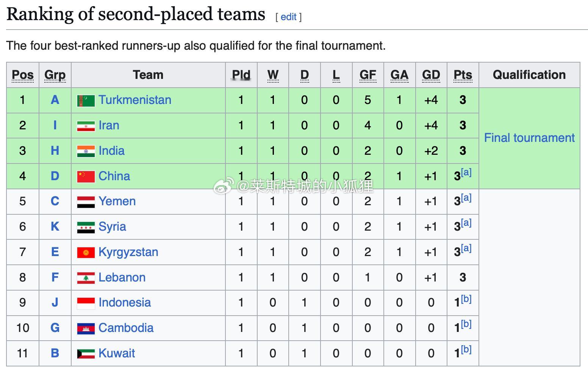This screenshot has width=588, height=371.
Task: Open Group K link in Syria row
Action: click(55, 226)
